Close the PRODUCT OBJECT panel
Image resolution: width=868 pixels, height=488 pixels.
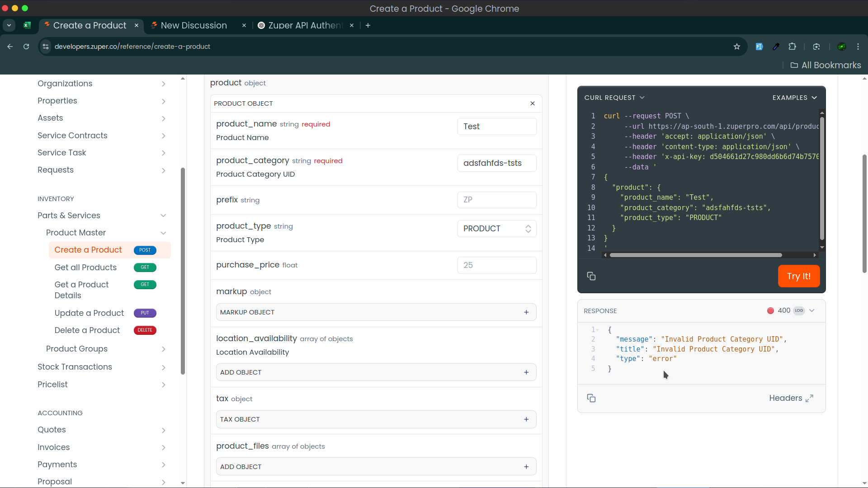click(x=533, y=103)
